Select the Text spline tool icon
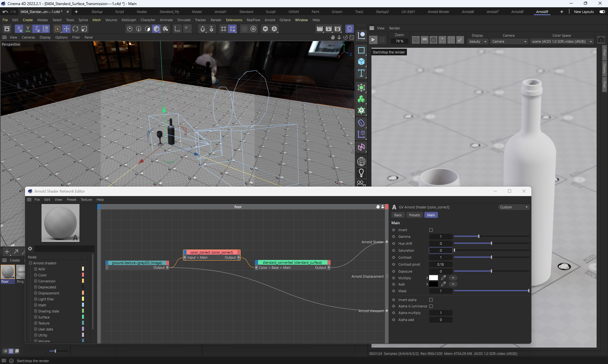The image size is (608, 364). tap(361, 73)
